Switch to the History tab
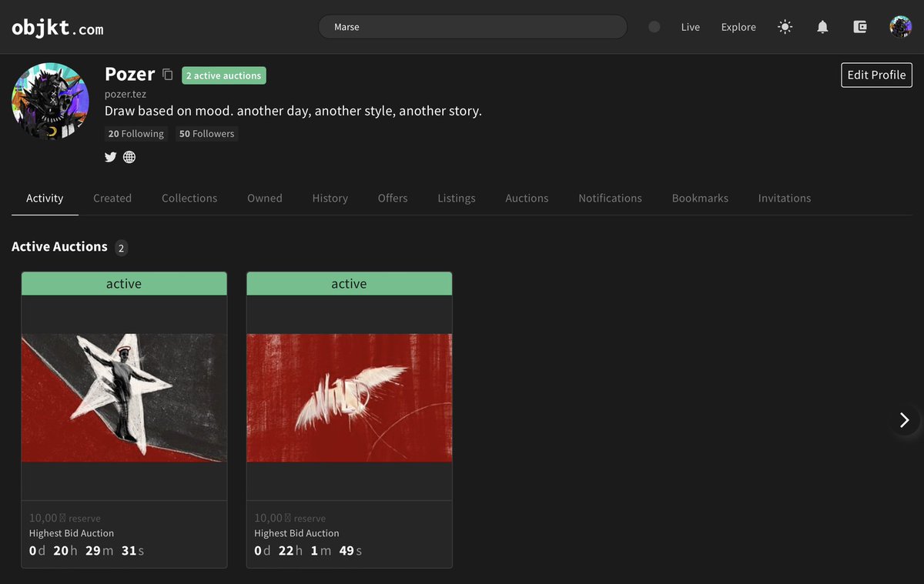Viewport: 924px width, 584px height. tap(330, 198)
